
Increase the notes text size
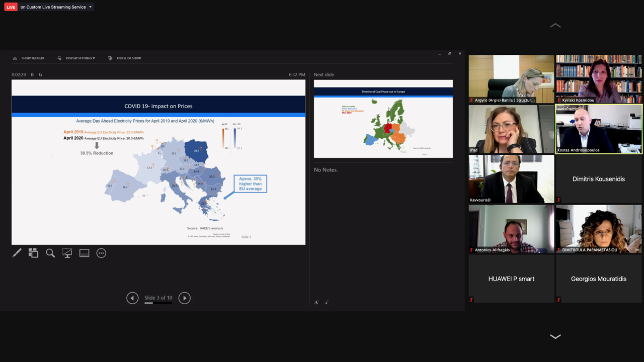(x=316, y=303)
